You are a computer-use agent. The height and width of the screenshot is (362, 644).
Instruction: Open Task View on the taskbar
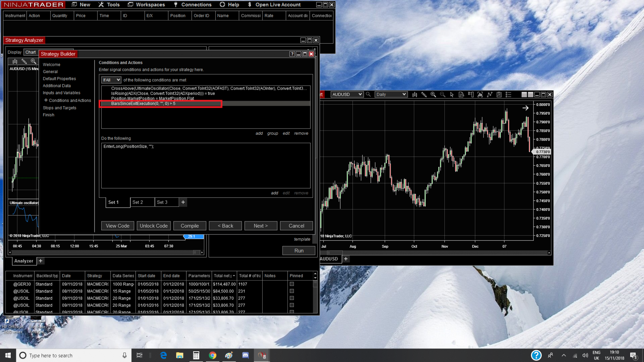pos(139,355)
